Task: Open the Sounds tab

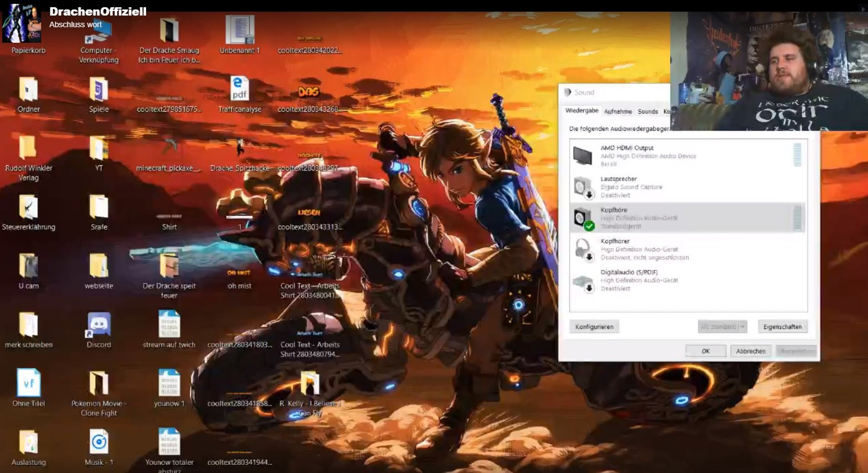Action: 647,112
